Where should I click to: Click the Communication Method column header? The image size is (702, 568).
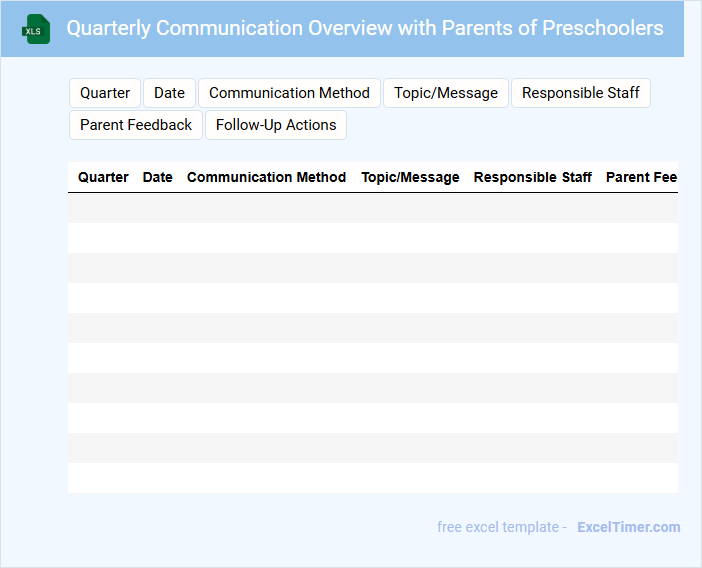pos(266,177)
